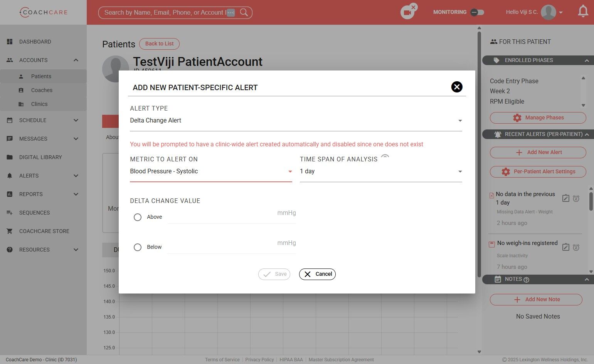Screen dimensions: 594x364
Task: Click the video call camera icon
Action: tap(407, 13)
